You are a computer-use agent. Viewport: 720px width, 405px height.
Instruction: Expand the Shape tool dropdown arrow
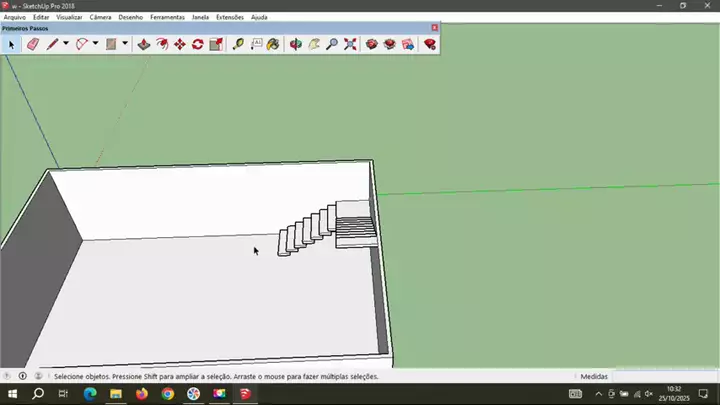[x=125, y=44]
